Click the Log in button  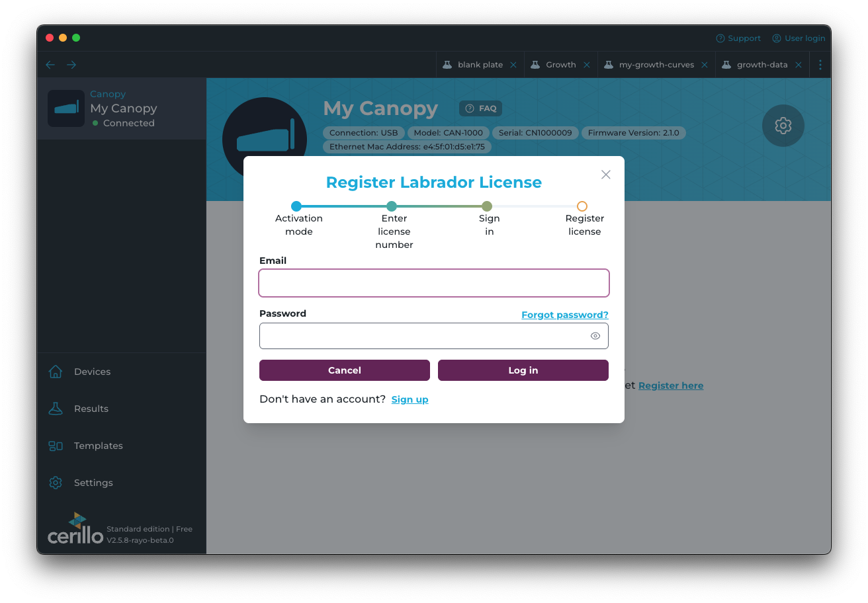point(523,370)
